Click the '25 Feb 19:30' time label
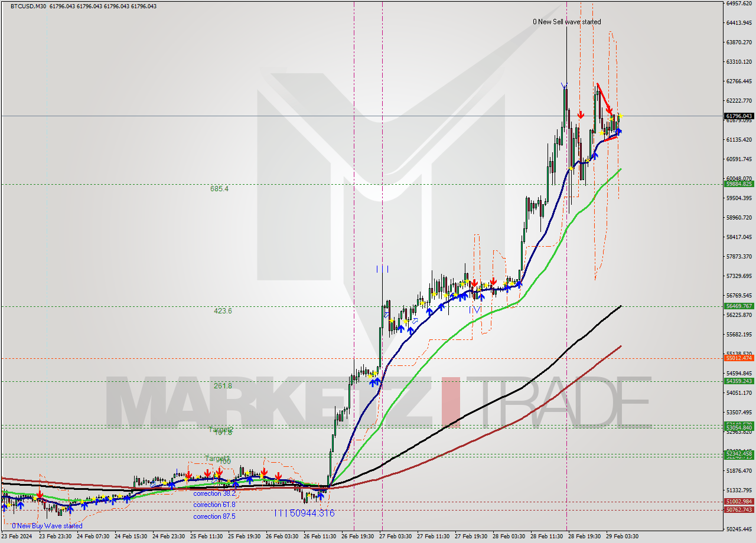This screenshot has width=756, height=543. (x=245, y=537)
